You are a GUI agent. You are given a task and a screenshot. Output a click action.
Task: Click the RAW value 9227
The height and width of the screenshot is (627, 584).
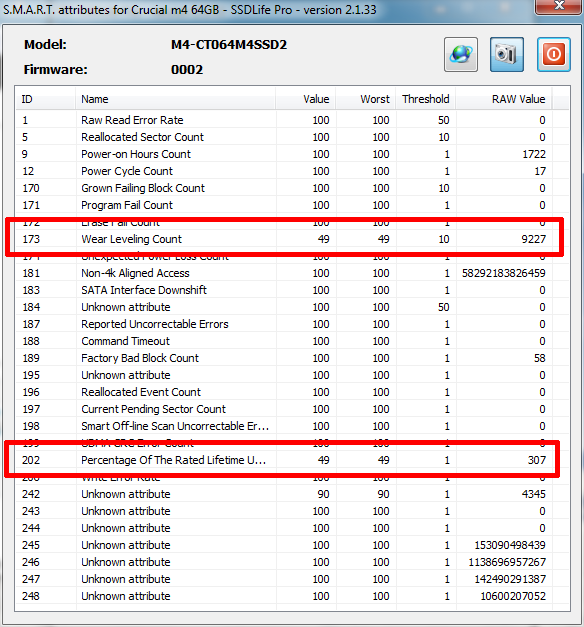click(x=533, y=239)
